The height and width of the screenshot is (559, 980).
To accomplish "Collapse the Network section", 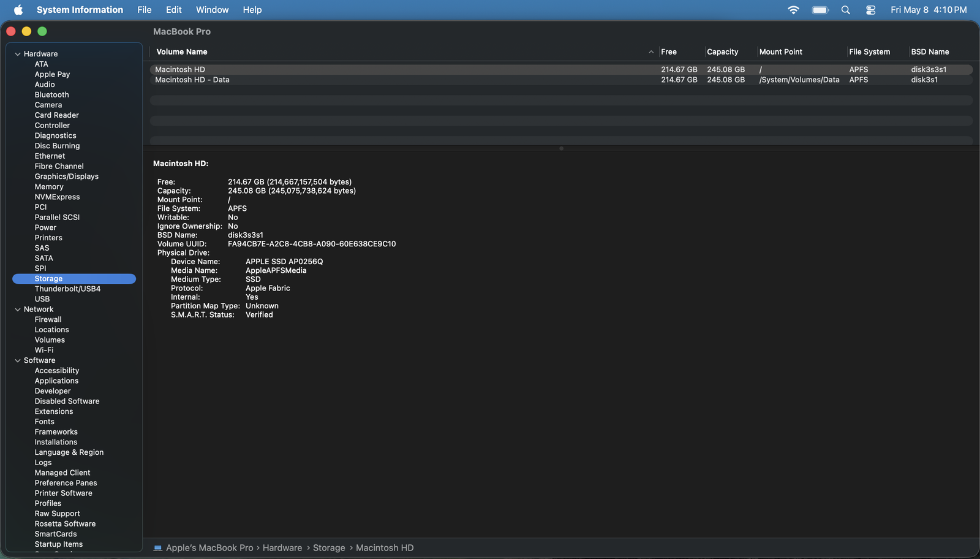I will pyautogui.click(x=18, y=310).
